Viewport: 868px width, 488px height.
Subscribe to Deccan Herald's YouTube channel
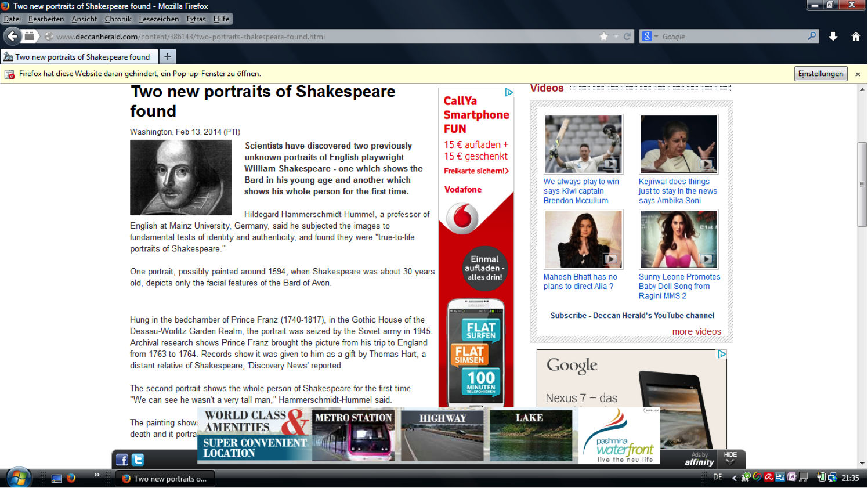[x=632, y=316]
